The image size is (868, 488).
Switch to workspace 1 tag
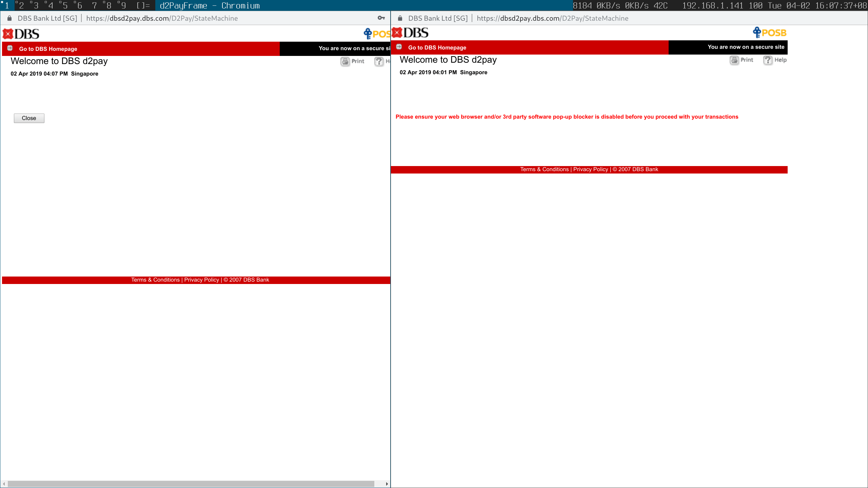[x=7, y=5]
